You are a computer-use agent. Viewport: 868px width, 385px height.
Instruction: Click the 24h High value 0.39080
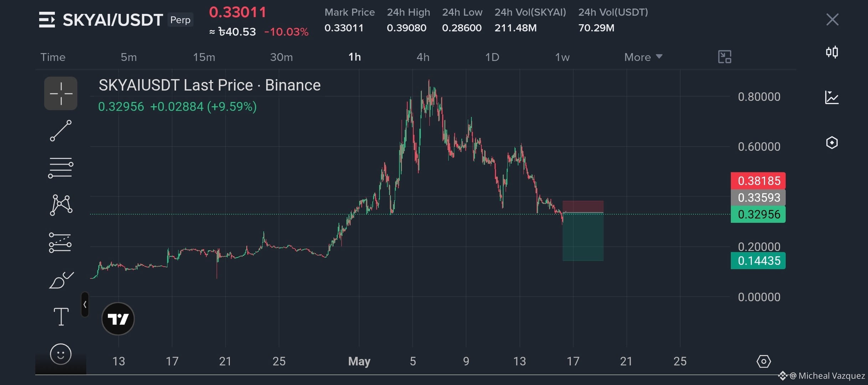click(x=407, y=28)
